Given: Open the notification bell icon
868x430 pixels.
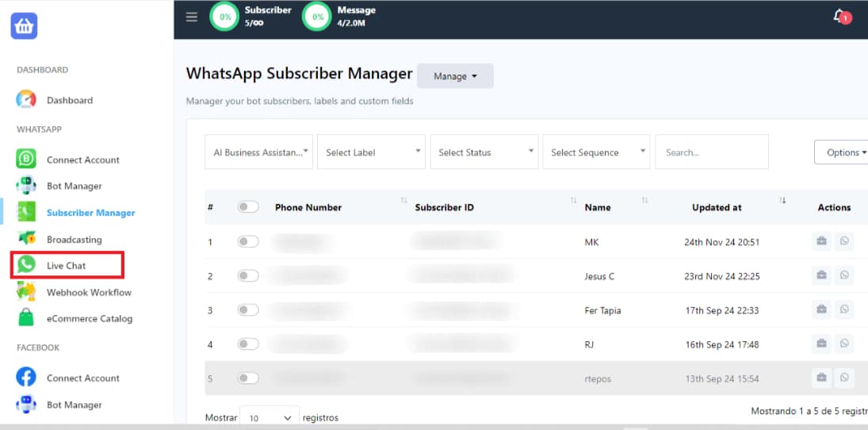Looking at the screenshot, I should point(839,16).
